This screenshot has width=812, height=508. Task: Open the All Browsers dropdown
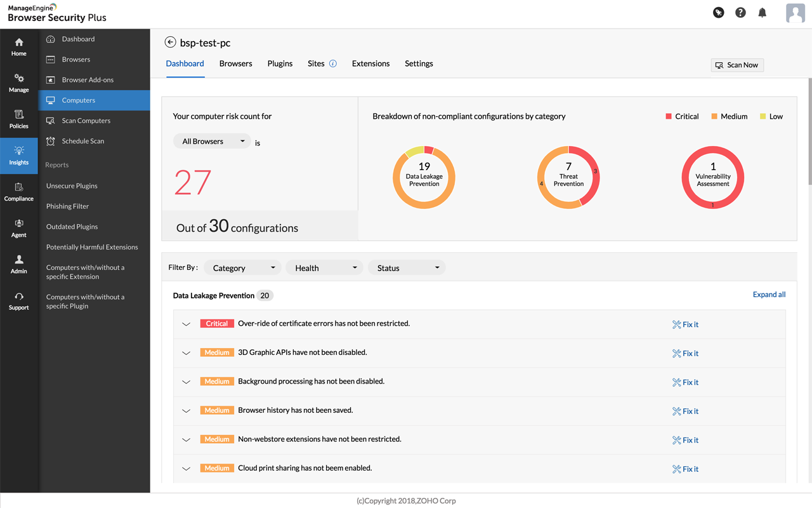tap(212, 141)
